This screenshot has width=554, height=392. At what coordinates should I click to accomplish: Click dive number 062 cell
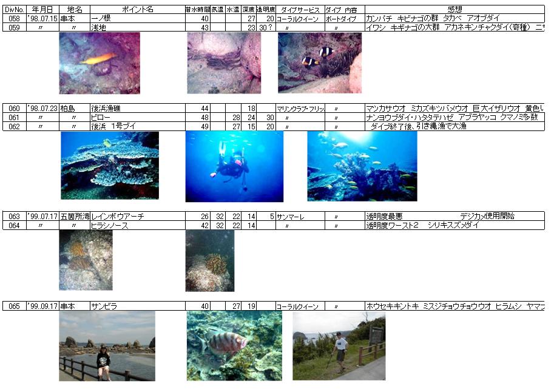point(14,126)
